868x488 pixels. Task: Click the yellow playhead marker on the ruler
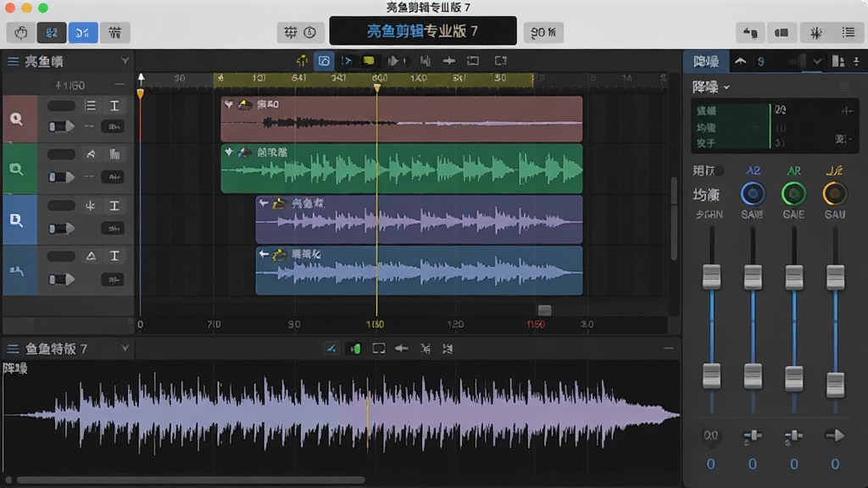point(377,87)
